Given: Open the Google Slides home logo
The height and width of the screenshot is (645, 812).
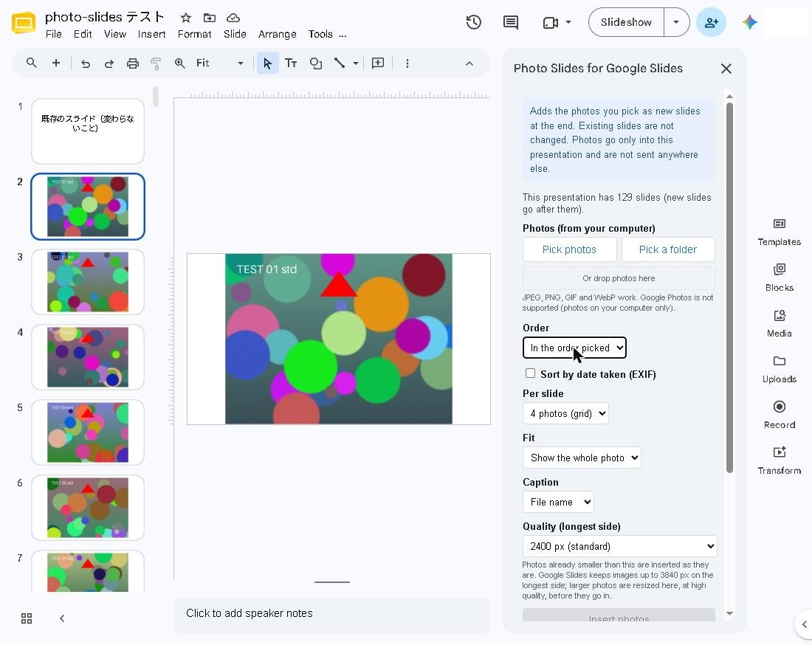Looking at the screenshot, I should (x=24, y=23).
